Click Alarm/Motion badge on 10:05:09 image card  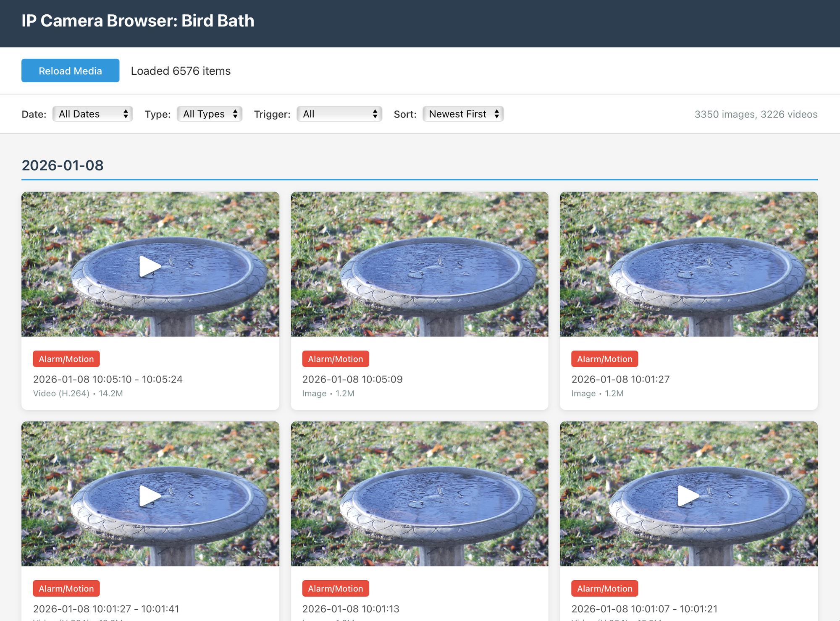(335, 359)
